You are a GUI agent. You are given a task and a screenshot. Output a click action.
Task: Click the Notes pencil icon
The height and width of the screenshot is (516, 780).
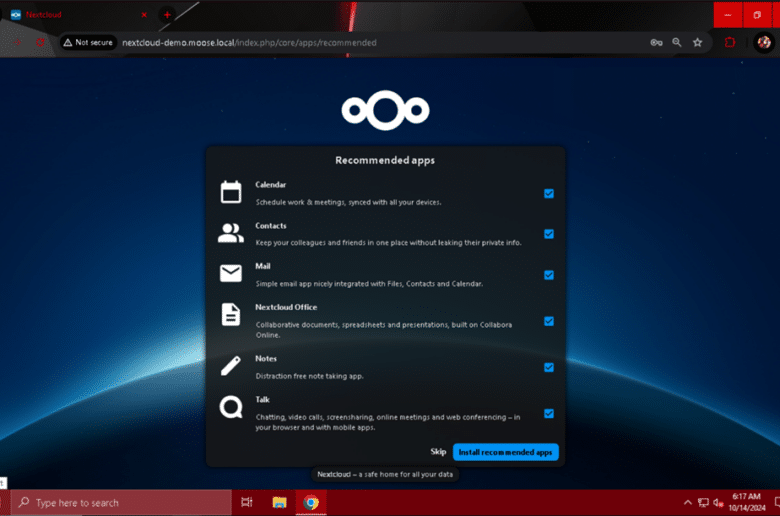pos(231,366)
